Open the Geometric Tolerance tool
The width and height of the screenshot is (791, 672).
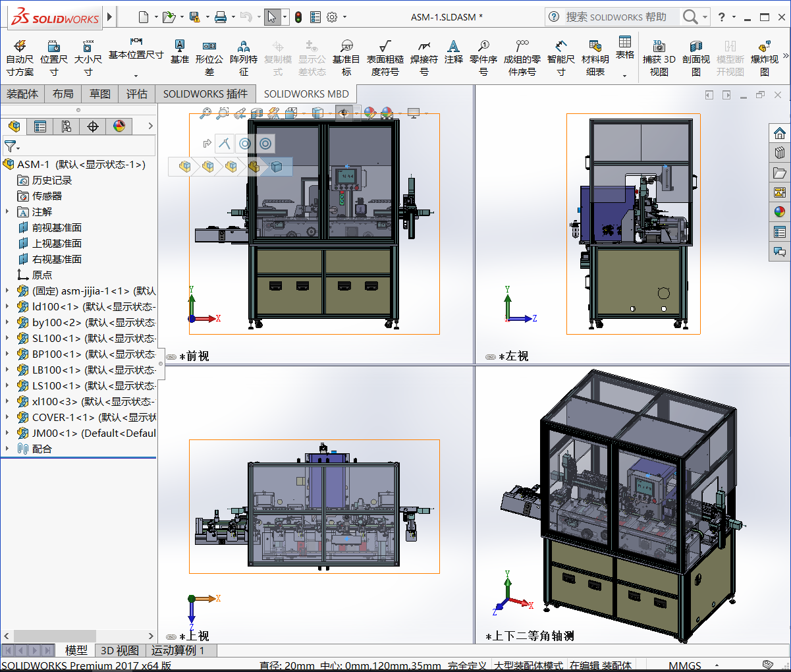pyautogui.click(x=209, y=57)
